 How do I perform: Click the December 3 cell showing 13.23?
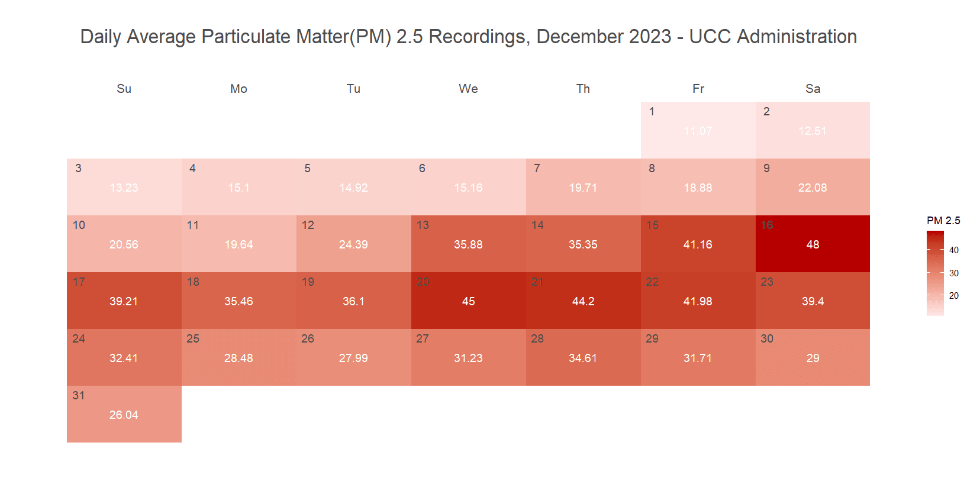pos(124,187)
